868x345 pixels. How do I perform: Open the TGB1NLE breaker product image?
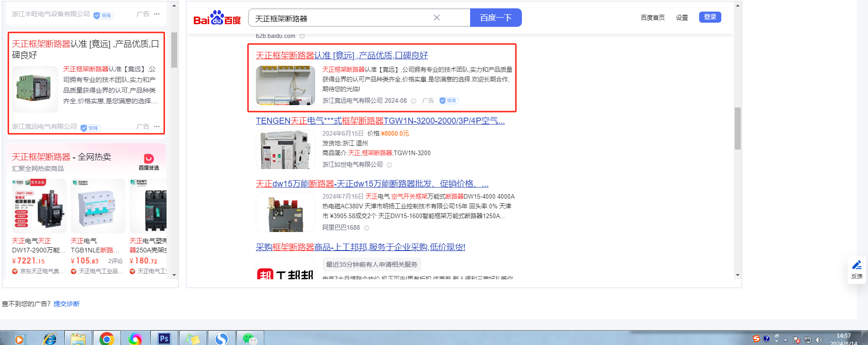98,206
